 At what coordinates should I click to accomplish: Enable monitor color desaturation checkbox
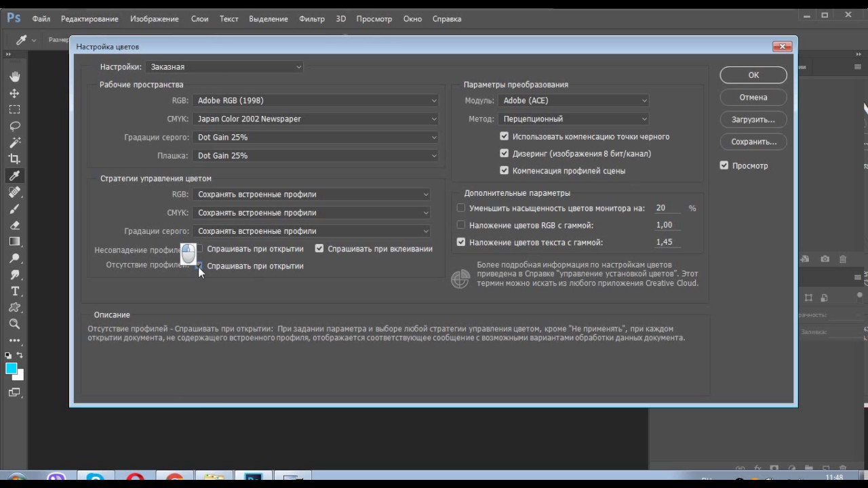pos(461,208)
